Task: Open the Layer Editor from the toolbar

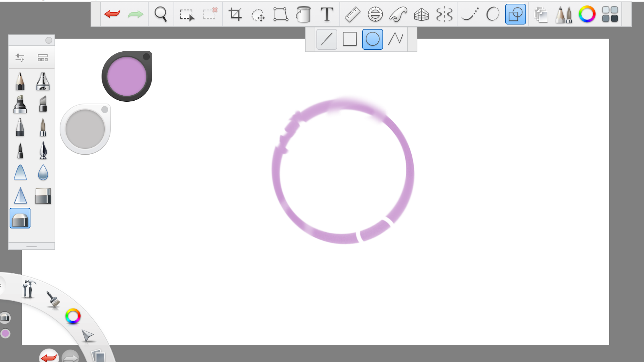Action: pyautogui.click(x=541, y=15)
